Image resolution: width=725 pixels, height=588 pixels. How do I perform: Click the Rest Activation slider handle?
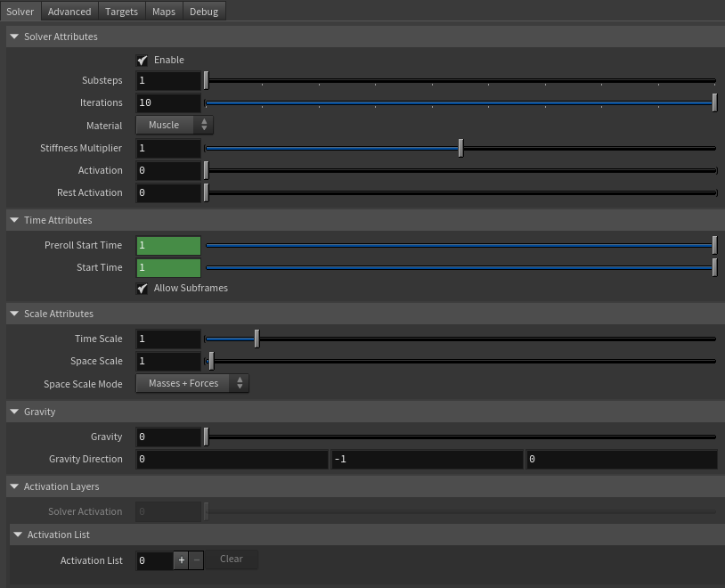pos(207,192)
